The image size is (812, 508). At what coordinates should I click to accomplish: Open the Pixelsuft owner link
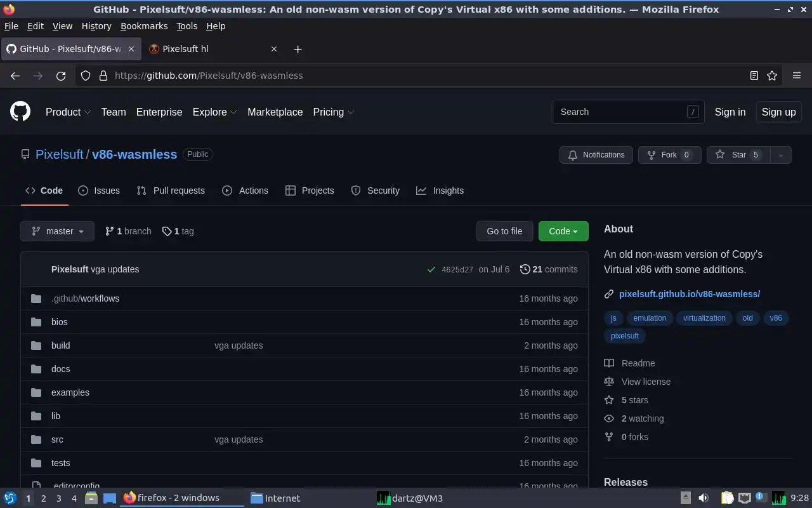(60, 154)
